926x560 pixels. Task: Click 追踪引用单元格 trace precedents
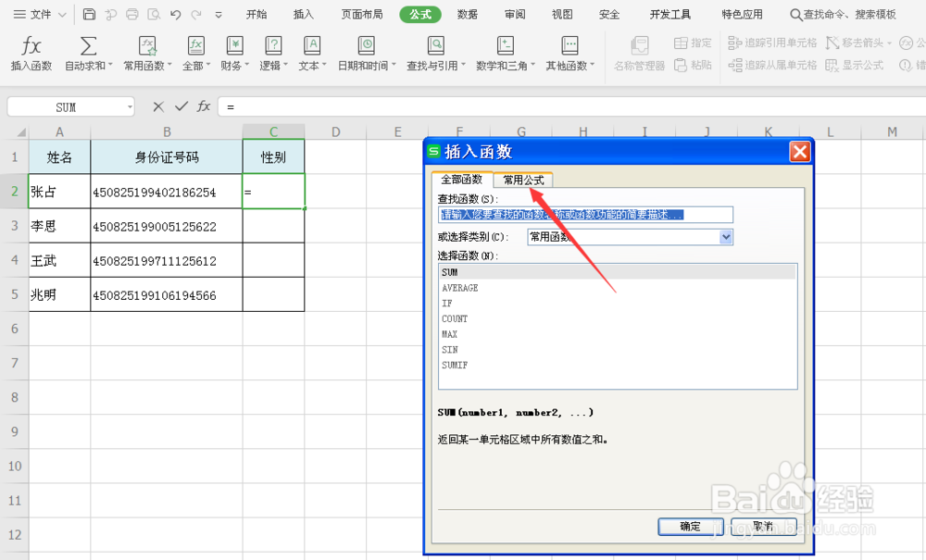(x=772, y=43)
